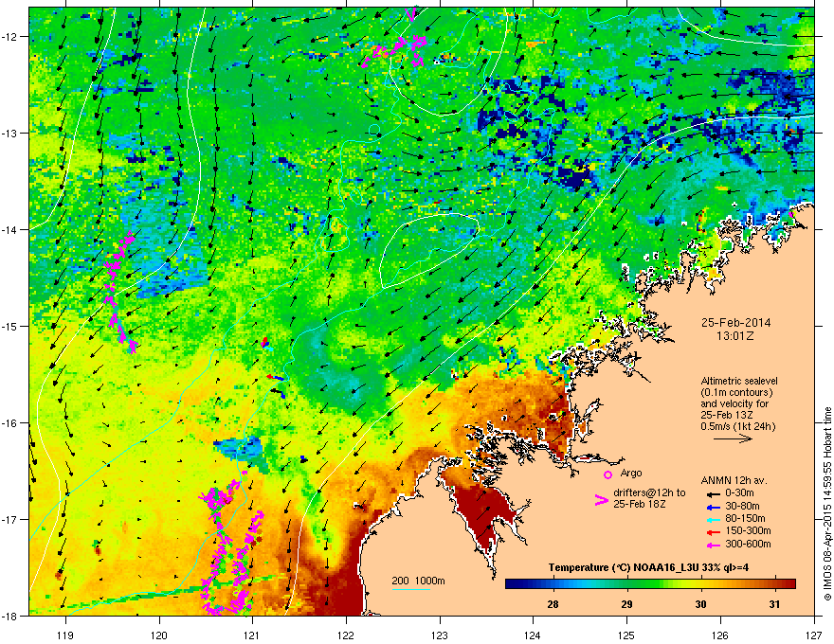Click the magenta 300-600m legend arrow
This screenshot has width=834, height=644.
(713, 545)
